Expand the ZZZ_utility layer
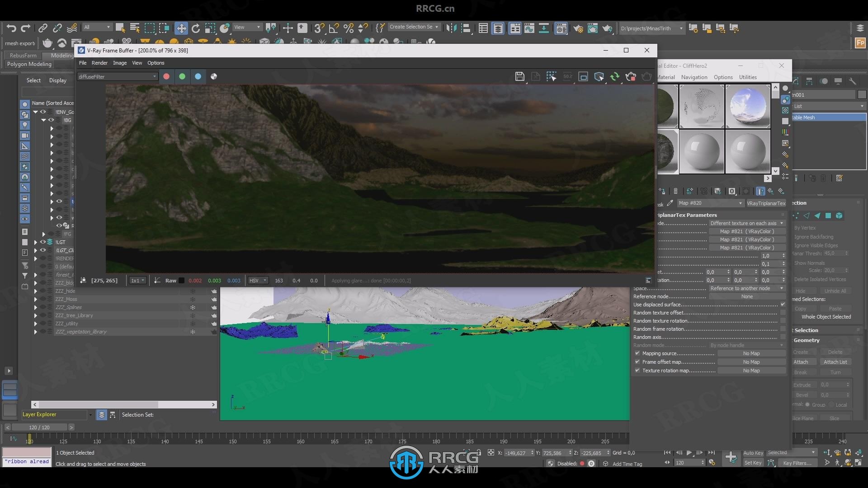This screenshot has width=868, height=488. (35, 324)
